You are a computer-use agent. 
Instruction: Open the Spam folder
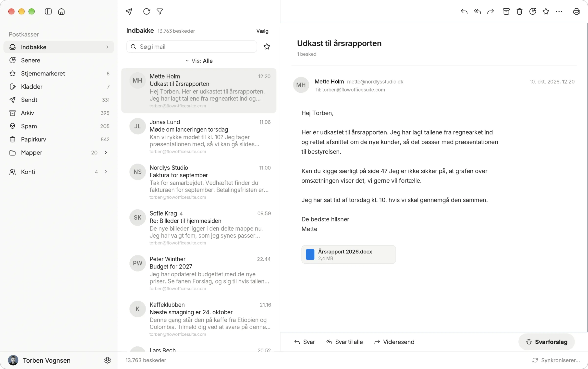pyautogui.click(x=59, y=126)
